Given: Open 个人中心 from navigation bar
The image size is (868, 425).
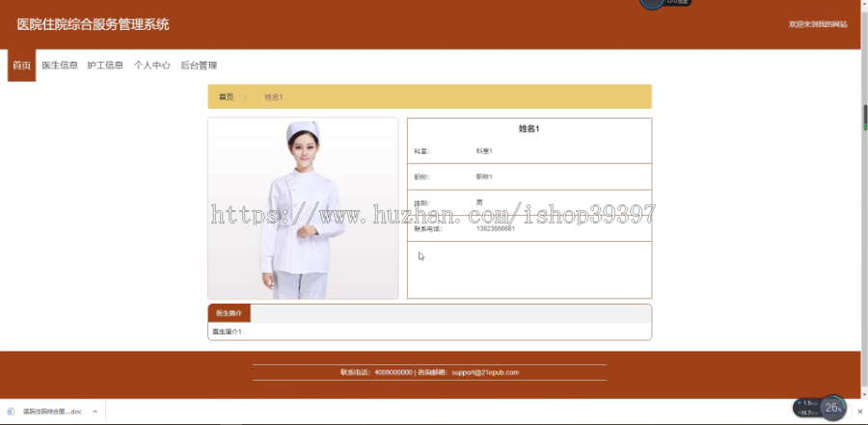Looking at the screenshot, I should pyautogui.click(x=151, y=66).
